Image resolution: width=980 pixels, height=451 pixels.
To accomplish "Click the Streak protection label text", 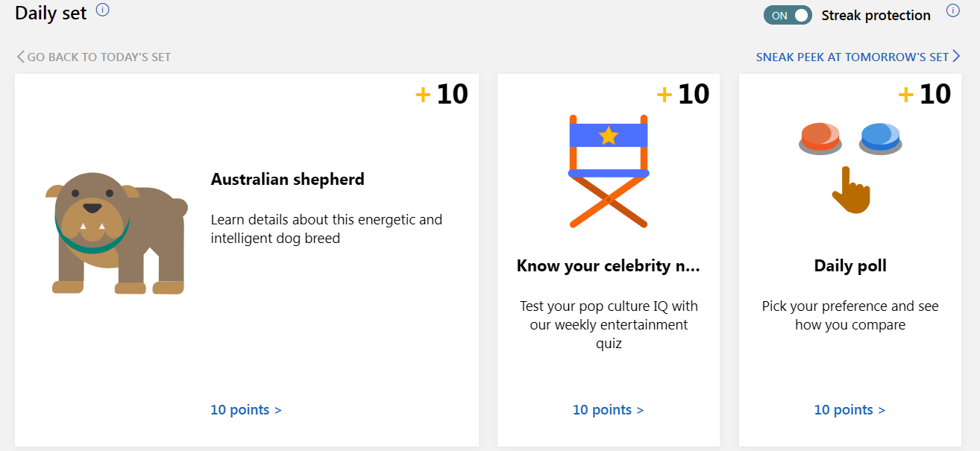I will [876, 15].
